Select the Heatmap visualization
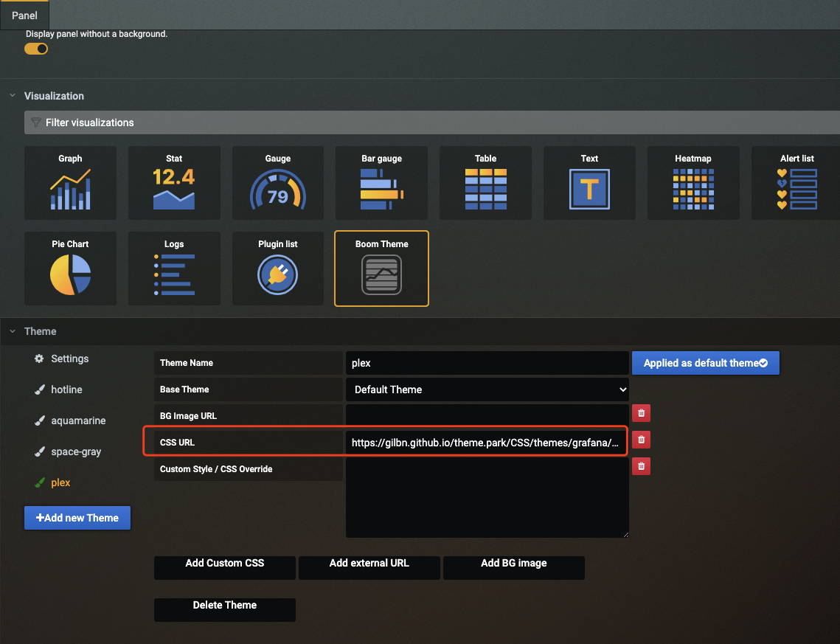 tap(693, 183)
